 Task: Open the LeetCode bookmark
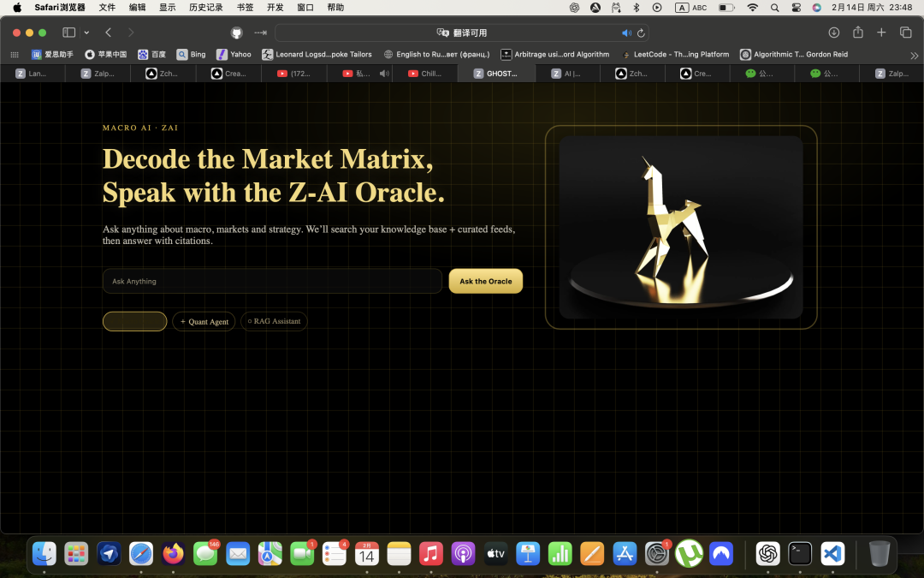pos(675,54)
